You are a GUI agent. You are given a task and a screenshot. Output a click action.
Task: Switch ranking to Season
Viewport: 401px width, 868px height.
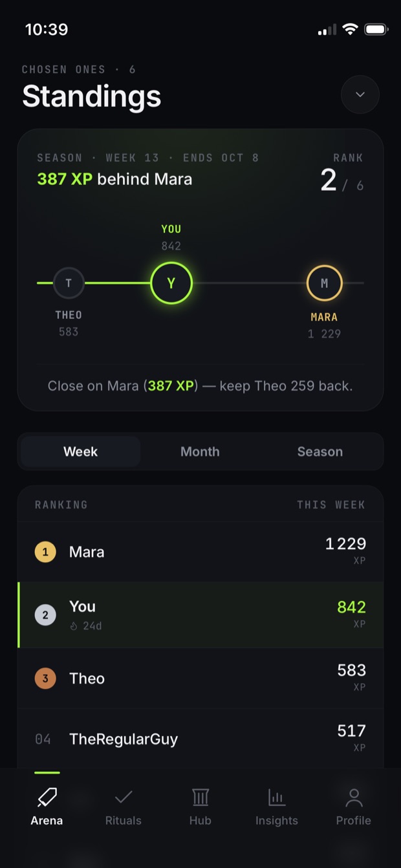click(x=320, y=451)
